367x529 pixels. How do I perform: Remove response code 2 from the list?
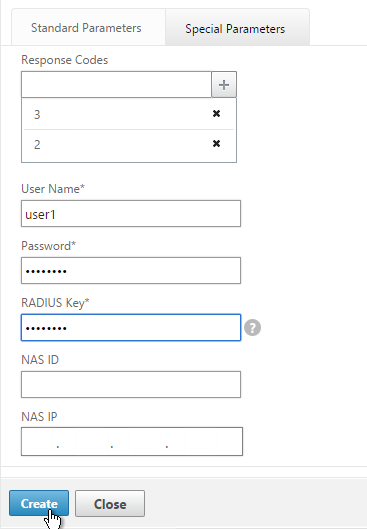(x=216, y=144)
